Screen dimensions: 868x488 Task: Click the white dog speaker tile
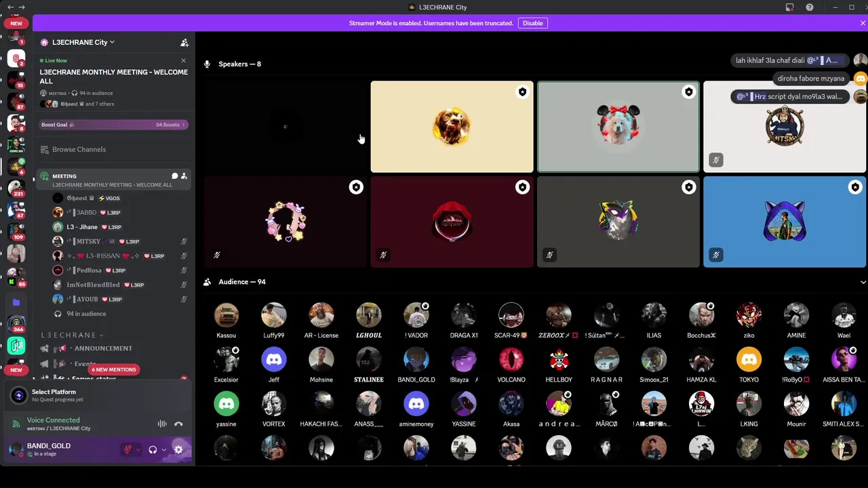point(618,127)
